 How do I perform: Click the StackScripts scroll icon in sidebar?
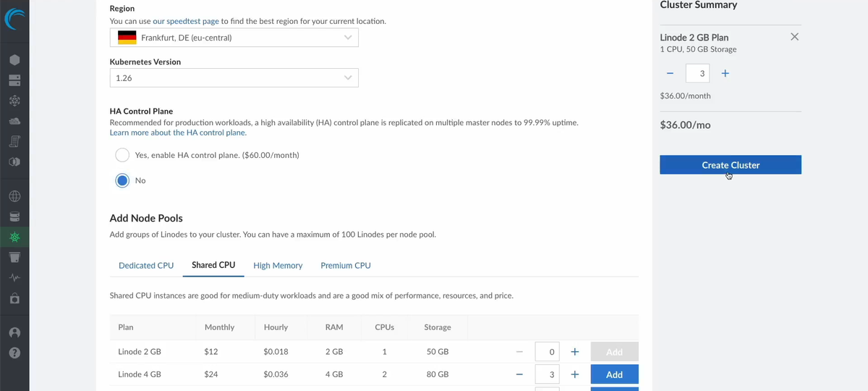coord(14,140)
